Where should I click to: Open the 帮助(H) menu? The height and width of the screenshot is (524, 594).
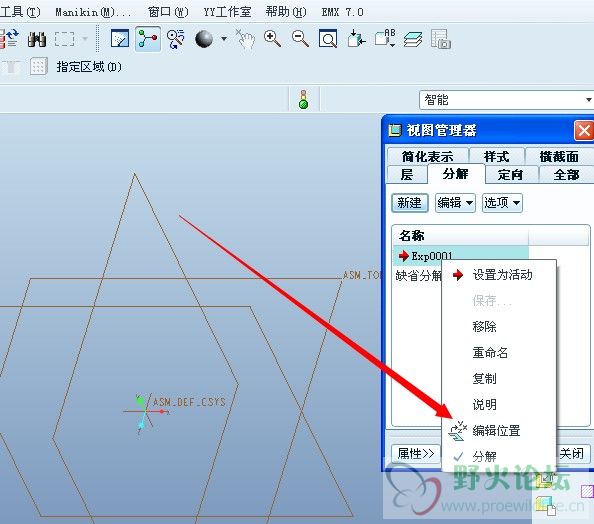(286, 12)
